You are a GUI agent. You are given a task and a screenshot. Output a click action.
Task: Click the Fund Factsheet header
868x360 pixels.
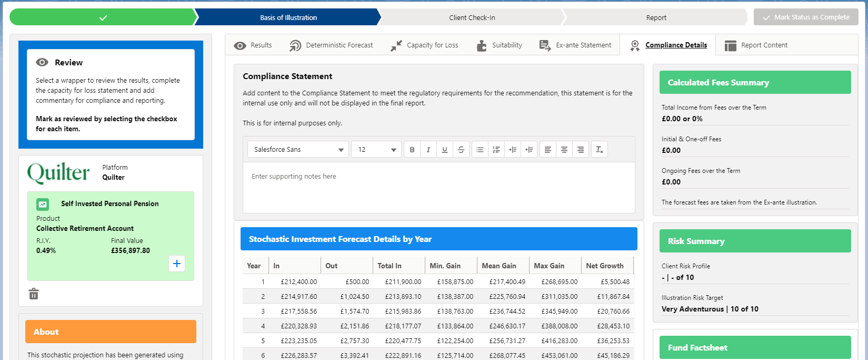coord(755,347)
